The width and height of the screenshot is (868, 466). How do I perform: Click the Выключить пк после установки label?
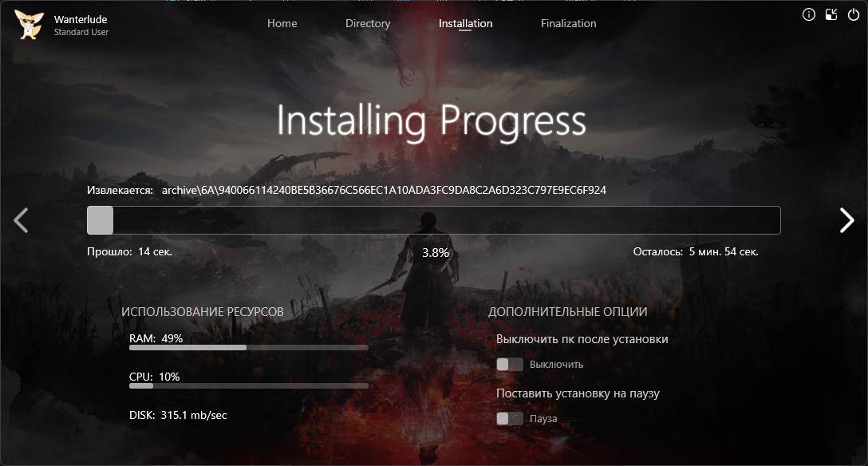pyautogui.click(x=582, y=338)
